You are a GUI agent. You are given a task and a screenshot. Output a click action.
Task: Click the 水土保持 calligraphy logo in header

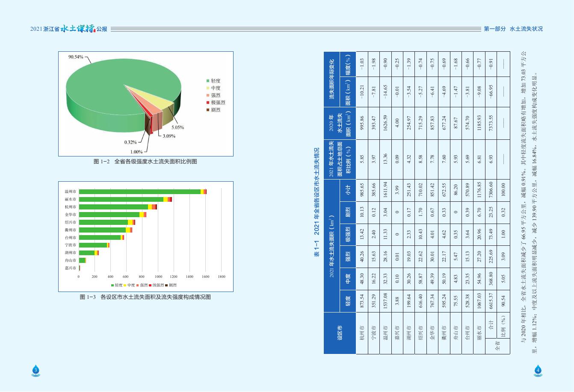click(77, 29)
